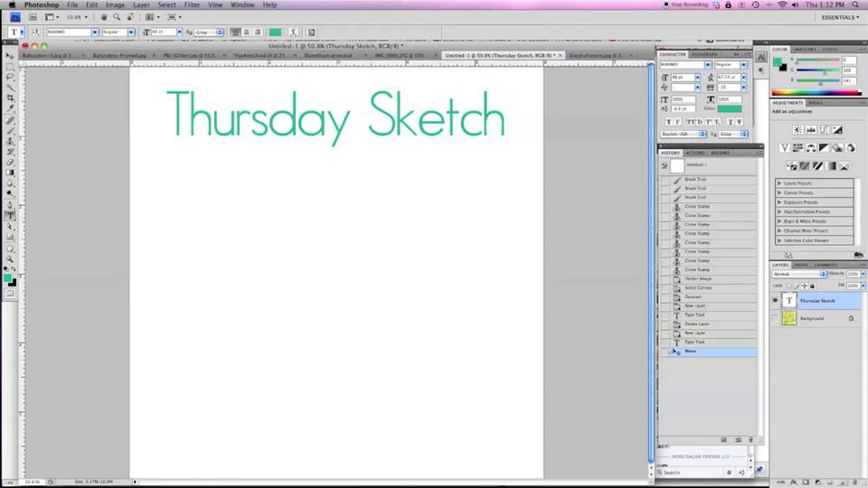Viewport: 868px width, 488px height.
Task: Center align text in options bar
Action: click(x=247, y=32)
